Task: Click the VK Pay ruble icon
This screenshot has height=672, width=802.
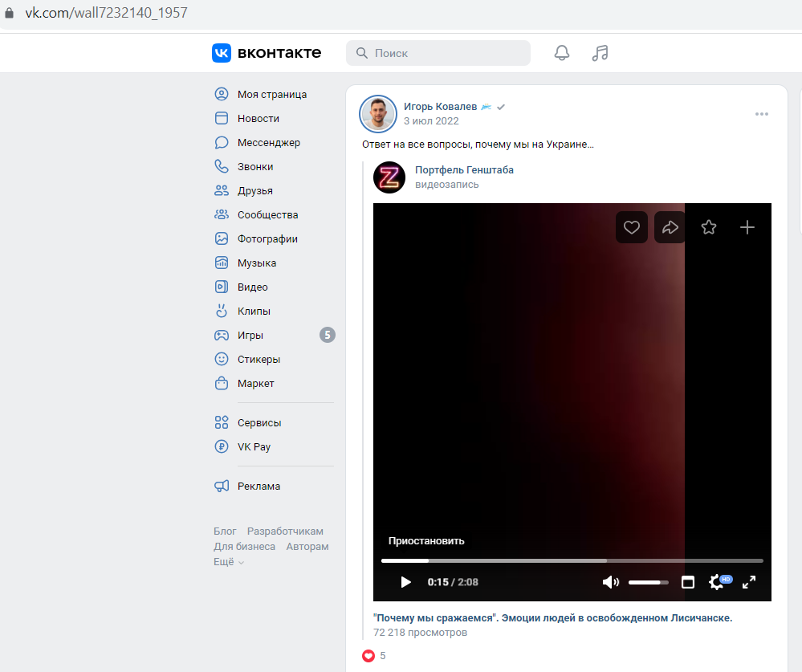Action: 222,446
